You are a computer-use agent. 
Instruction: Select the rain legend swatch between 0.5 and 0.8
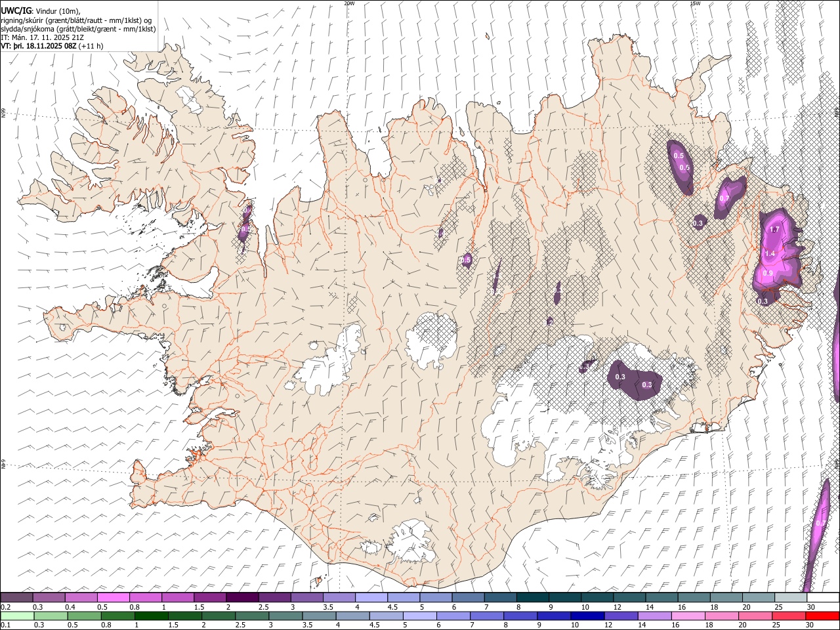(85, 616)
